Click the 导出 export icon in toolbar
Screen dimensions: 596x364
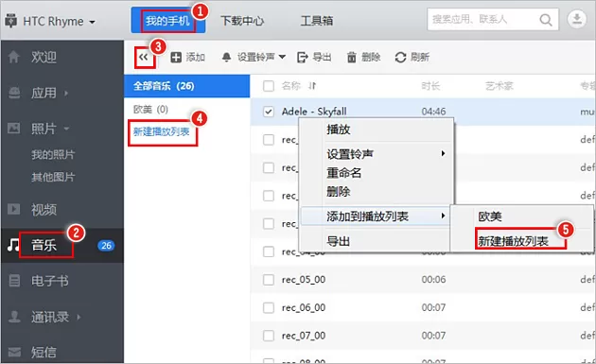[302, 58]
